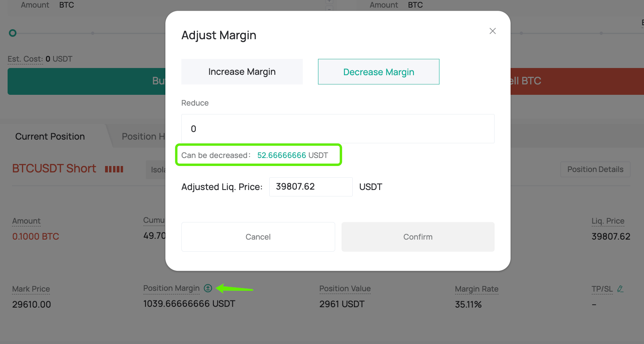644x344 pixels.
Task: Click the Position Margin adjust icon
Action: click(208, 288)
